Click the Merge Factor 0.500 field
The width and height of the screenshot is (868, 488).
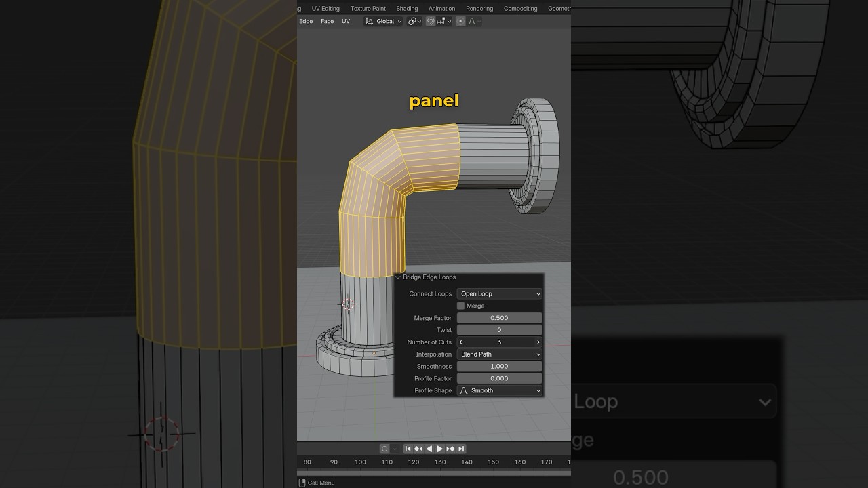(x=500, y=318)
